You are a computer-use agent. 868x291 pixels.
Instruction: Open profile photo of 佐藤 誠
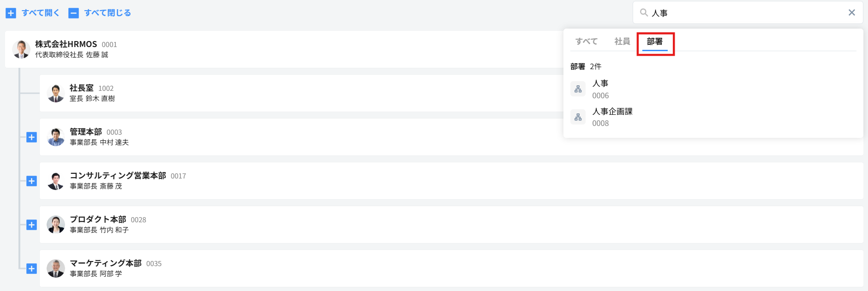tap(21, 49)
